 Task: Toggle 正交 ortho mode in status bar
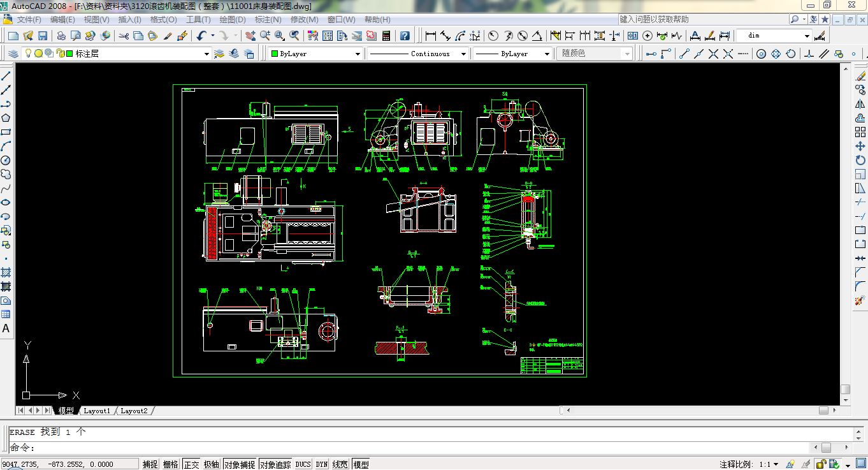[x=191, y=464]
